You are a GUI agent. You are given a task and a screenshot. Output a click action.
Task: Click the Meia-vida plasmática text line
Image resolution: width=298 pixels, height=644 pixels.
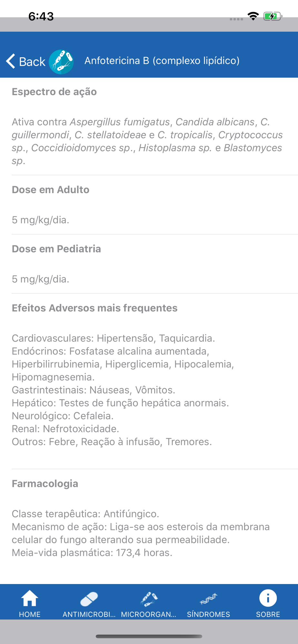tap(92, 553)
